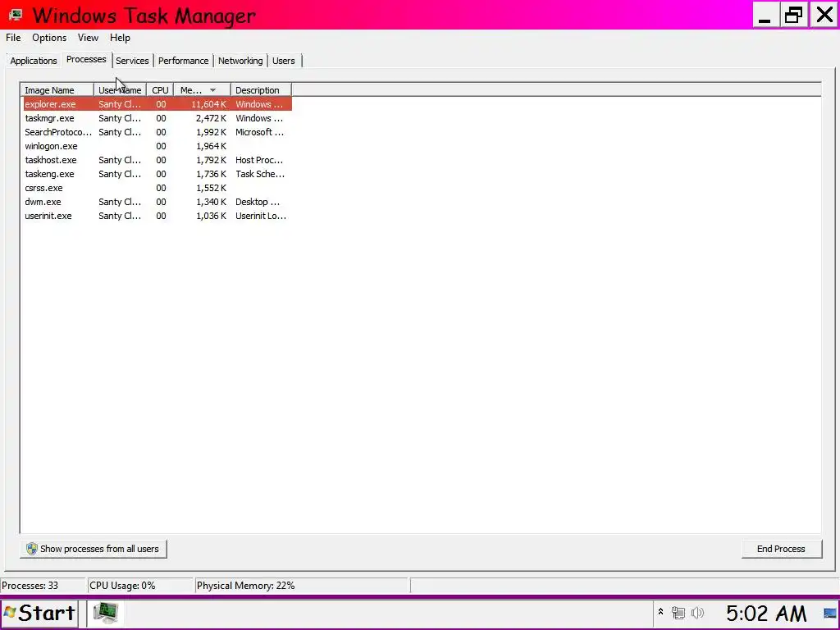Screen dimensions: 840x630
Task: Click the Microsoft ... description cell
Action: tap(260, 132)
